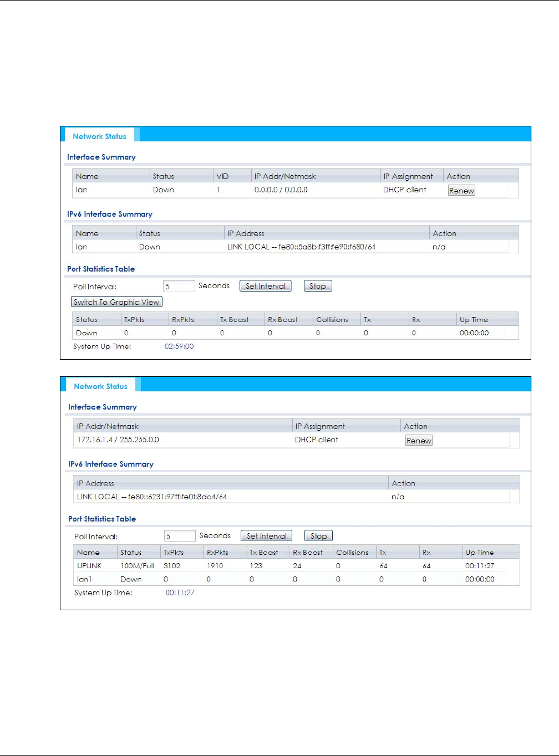This screenshot has height=756, width=559.
Task: Click Switch To Graphic View button
Action: (x=116, y=302)
